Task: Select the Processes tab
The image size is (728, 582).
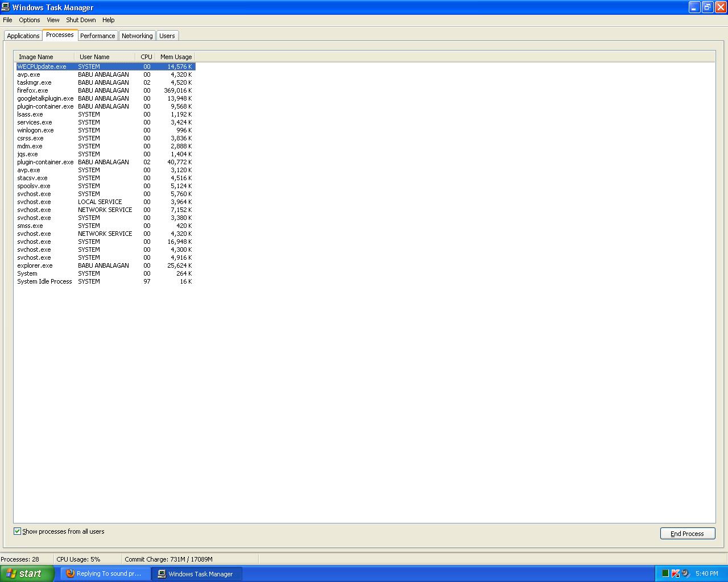Action: [60, 35]
